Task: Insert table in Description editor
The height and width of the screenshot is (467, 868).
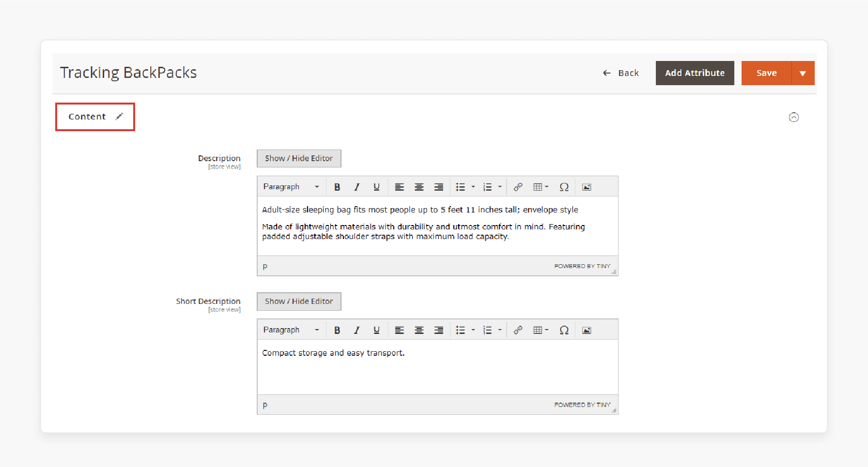Action: (x=541, y=187)
